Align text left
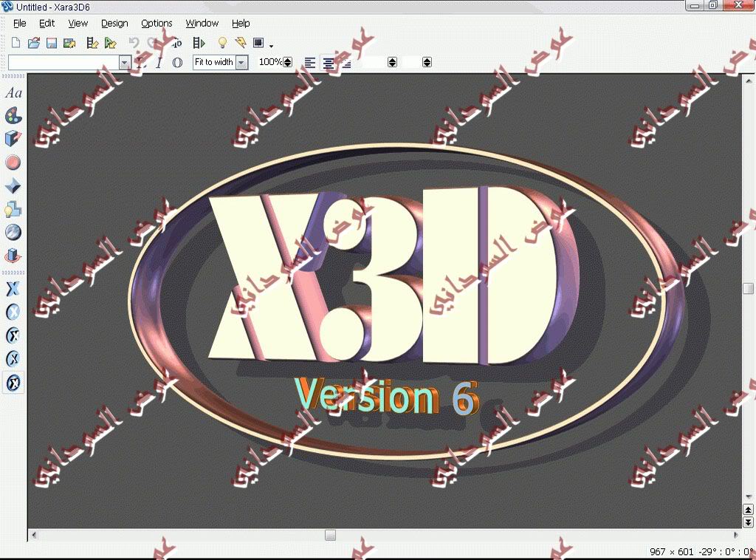Image resolution: width=756 pixels, height=560 pixels. [310, 63]
